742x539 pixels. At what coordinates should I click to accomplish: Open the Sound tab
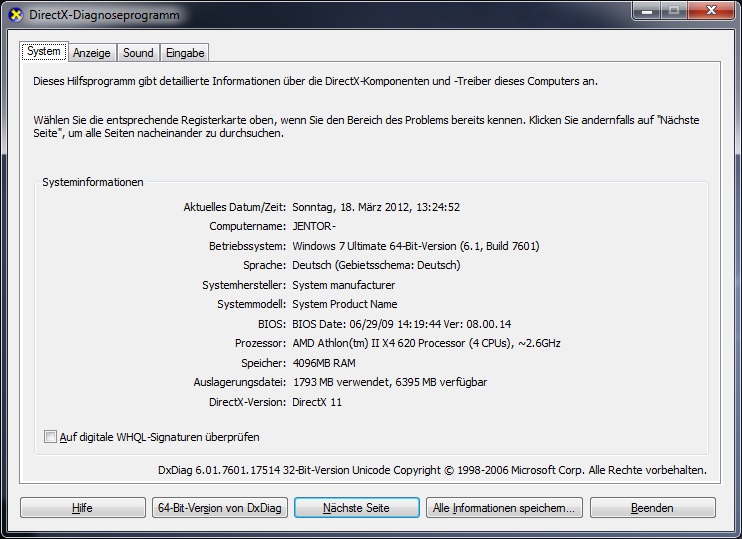(x=138, y=53)
